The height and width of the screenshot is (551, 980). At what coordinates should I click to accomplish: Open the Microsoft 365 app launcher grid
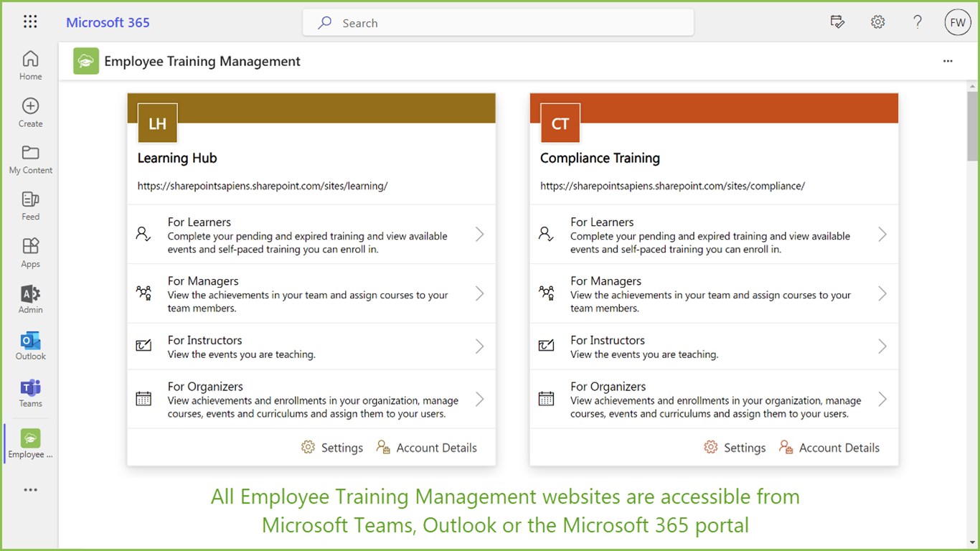[30, 22]
